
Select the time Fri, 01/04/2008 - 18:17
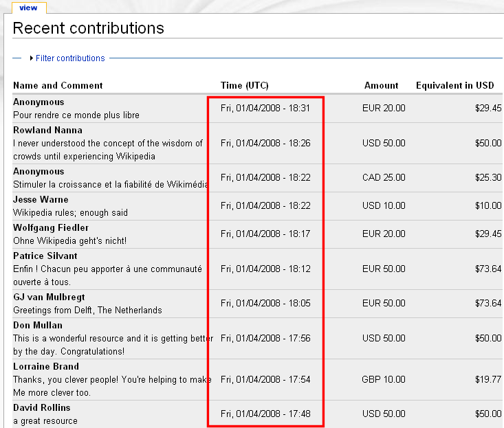click(x=265, y=234)
